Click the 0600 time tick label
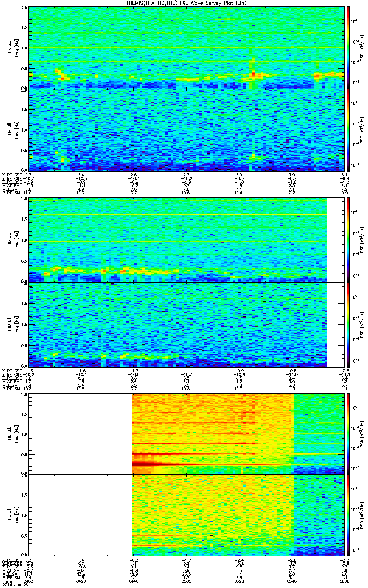368x588 pixels. pos(343,580)
